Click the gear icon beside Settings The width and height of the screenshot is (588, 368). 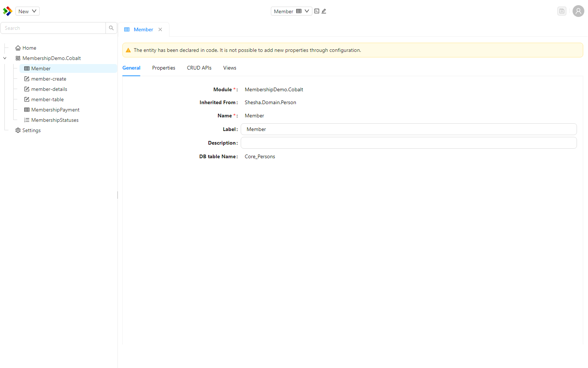[18, 130]
